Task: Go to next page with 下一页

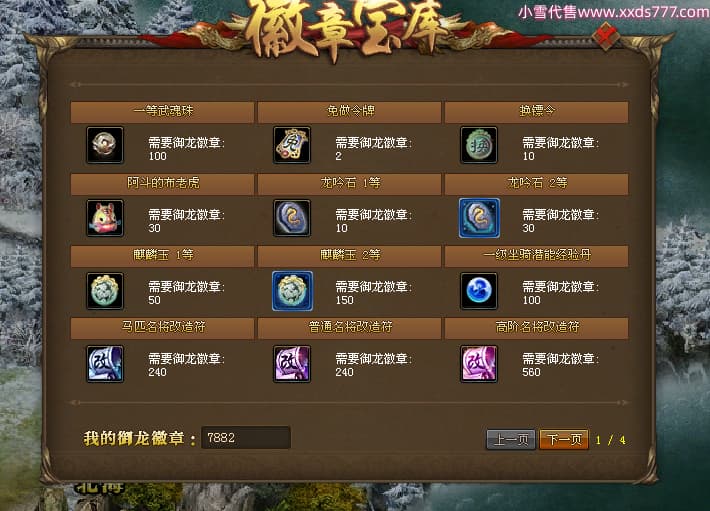Action: click(564, 439)
